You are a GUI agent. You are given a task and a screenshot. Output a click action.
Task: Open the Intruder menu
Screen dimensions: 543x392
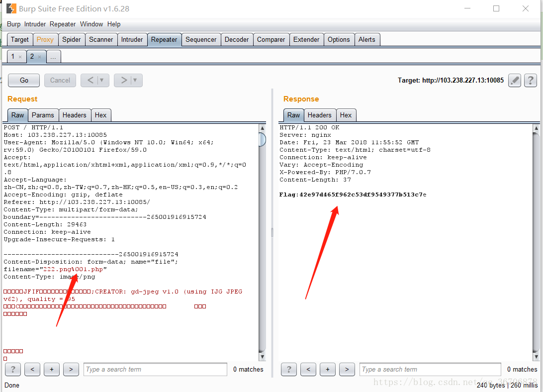tap(35, 24)
